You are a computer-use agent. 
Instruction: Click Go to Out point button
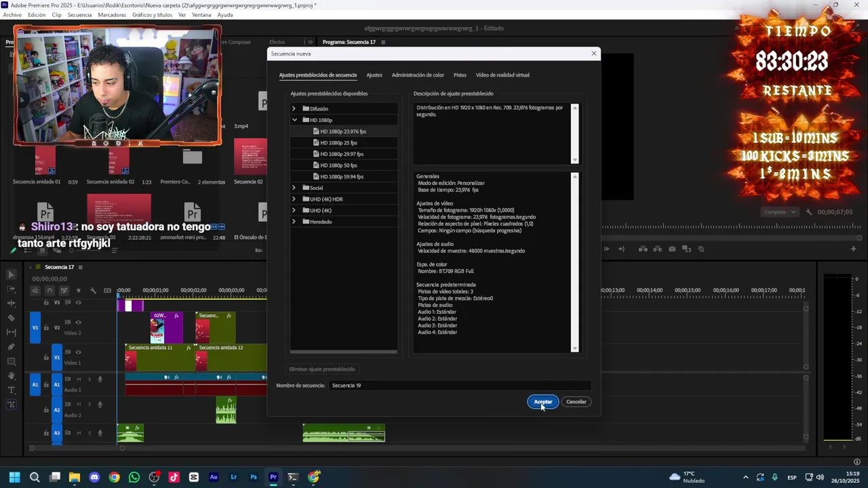coord(621,249)
